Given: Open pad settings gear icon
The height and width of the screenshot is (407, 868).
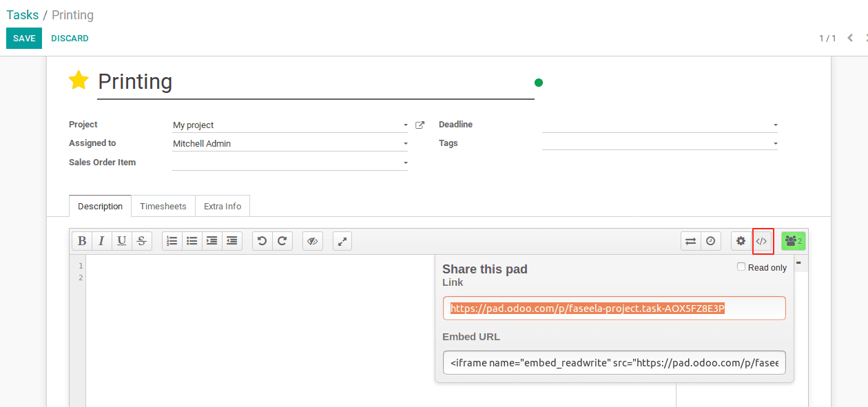Looking at the screenshot, I should [741, 241].
